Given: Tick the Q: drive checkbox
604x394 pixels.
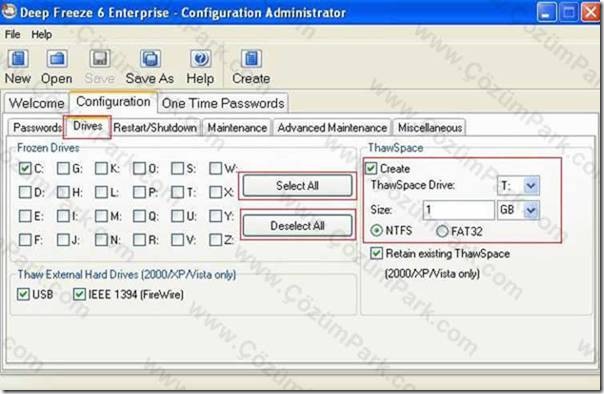Looking at the screenshot, I should [139, 216].
